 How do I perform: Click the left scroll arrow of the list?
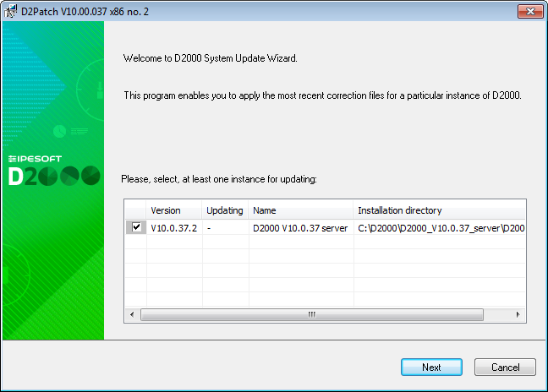pos(132,314)
